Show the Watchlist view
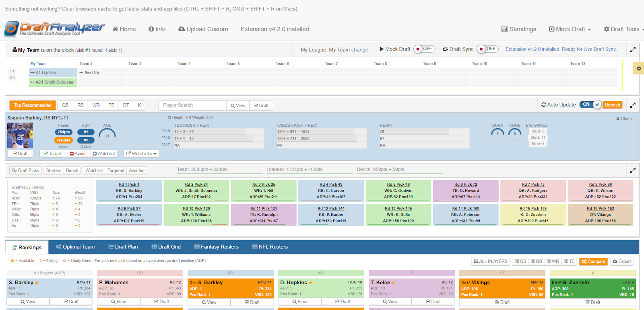The image size is (644, 310). point(94,170)
